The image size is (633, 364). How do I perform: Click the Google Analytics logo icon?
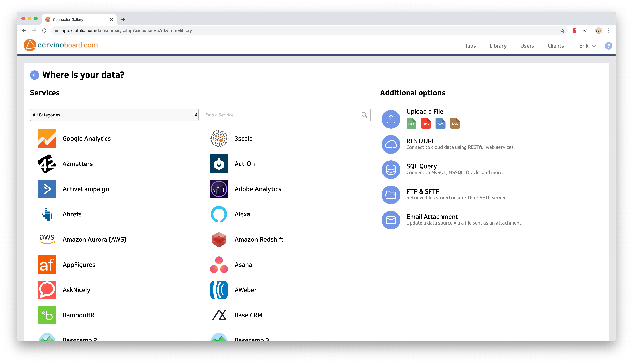(47, 139)
